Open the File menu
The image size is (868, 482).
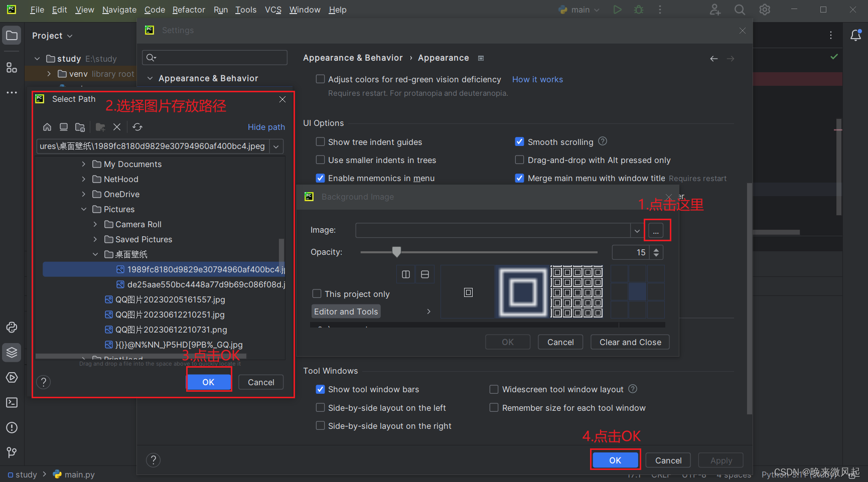click(x=37, y=10)
